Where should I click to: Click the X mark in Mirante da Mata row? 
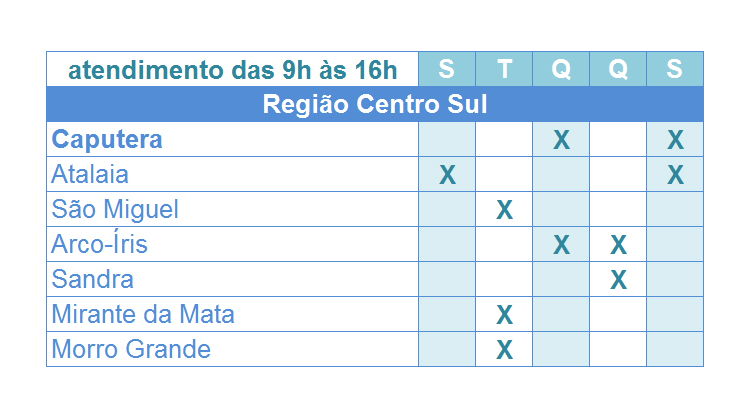[x=505, y=315]
